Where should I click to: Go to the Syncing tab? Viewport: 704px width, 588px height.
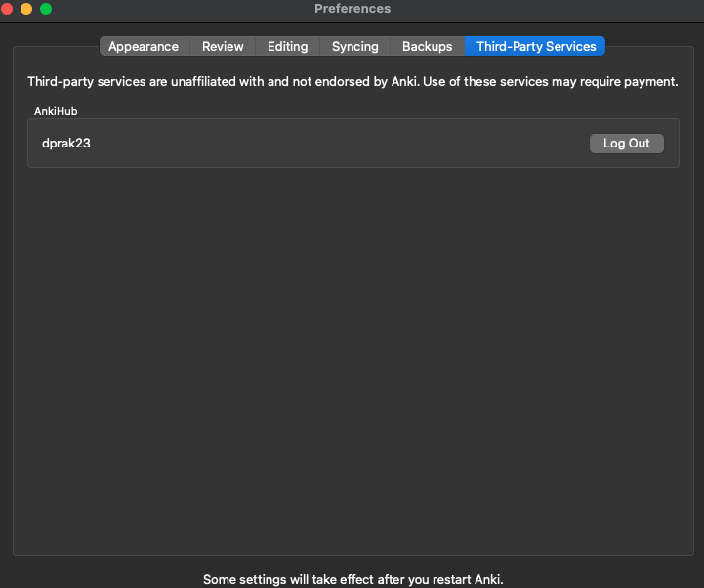(354, 46)
